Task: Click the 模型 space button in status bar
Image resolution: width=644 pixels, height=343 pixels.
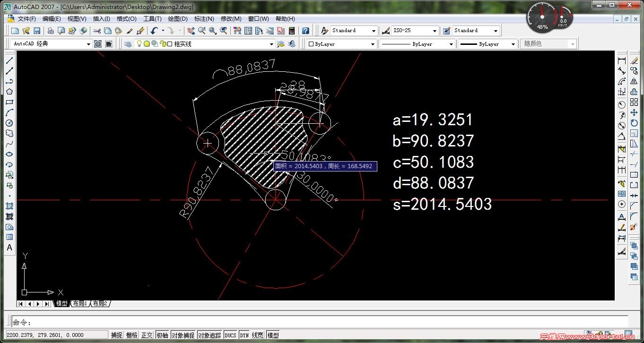Action: point(273,335)
